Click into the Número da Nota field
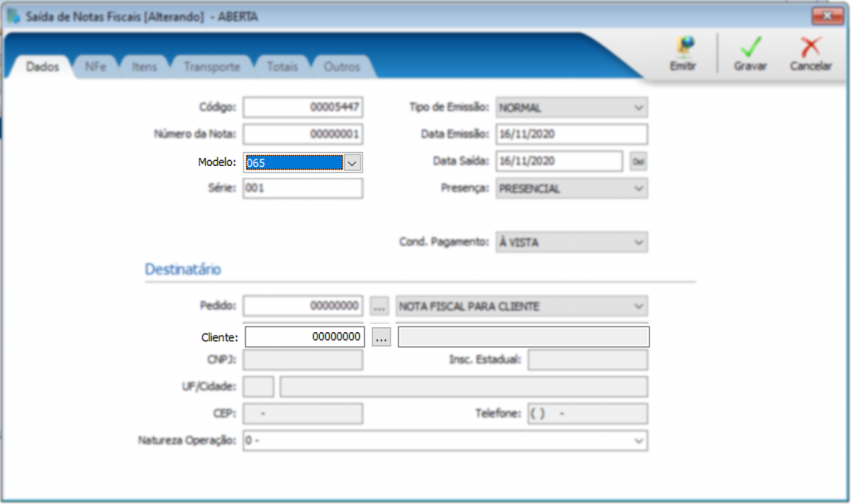Viewport: 851px width, 504px height. (303, 135)
